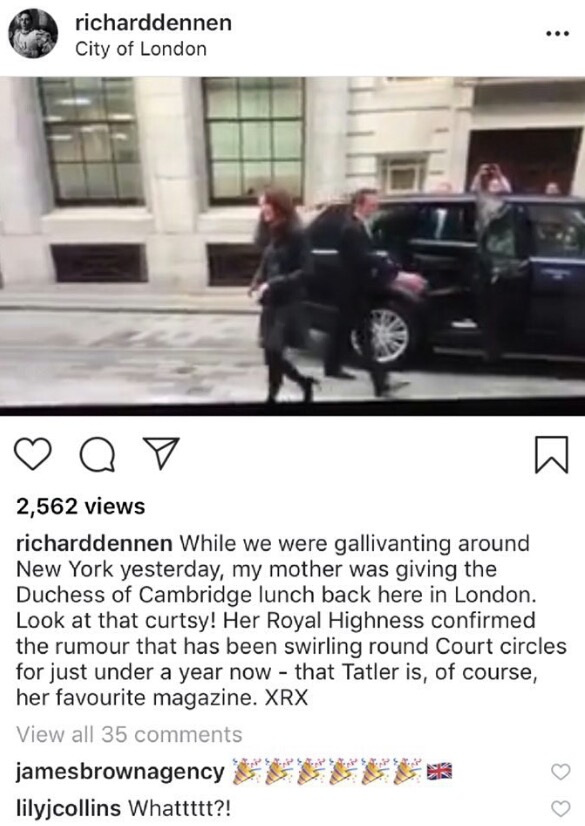This screenshot has width=585, height=826.
Task: Play the video of the street arrival
Action: point(292,246)
